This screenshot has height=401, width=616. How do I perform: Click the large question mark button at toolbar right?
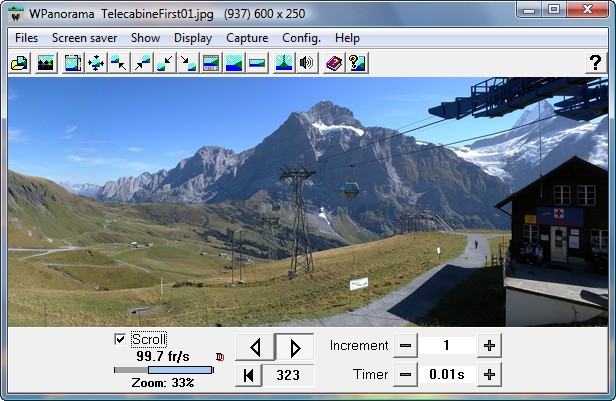tap(596, 63)
